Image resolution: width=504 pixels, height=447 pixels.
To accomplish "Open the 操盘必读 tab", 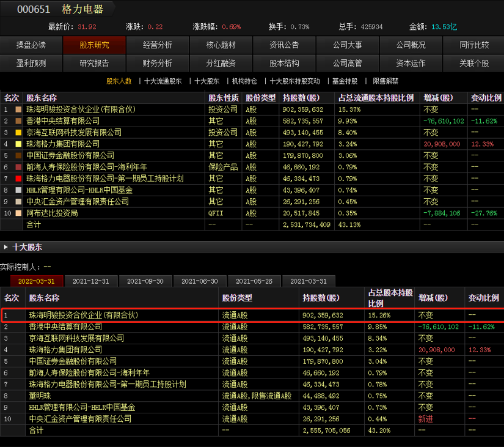I will tap(31, 45).
